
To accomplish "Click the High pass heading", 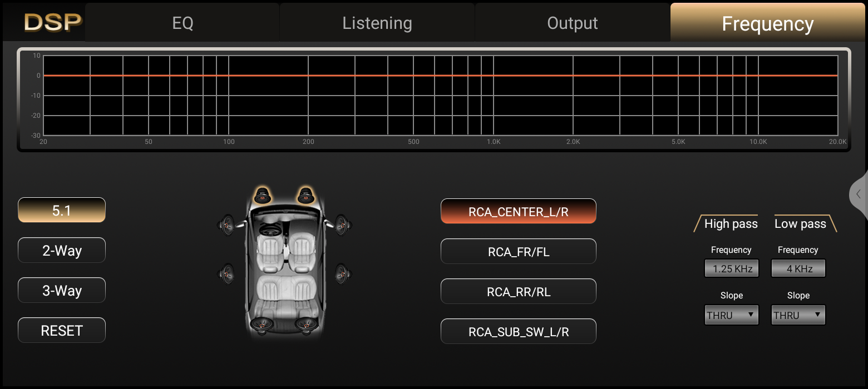I will (x=731, y=223).
